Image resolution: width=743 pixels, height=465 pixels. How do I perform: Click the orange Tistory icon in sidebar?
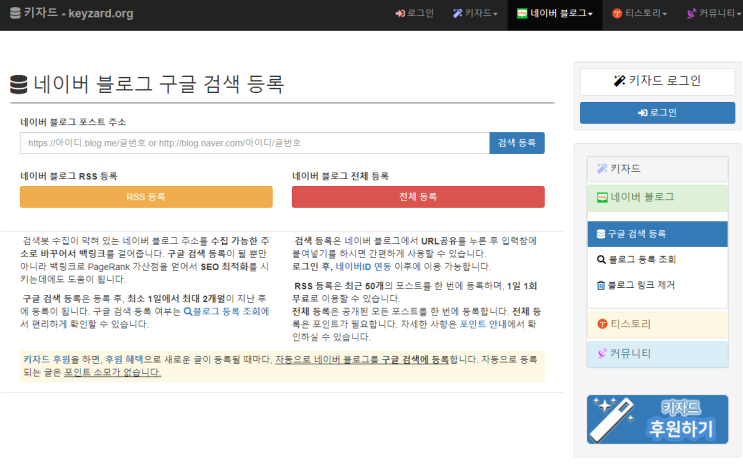point(602,324)
